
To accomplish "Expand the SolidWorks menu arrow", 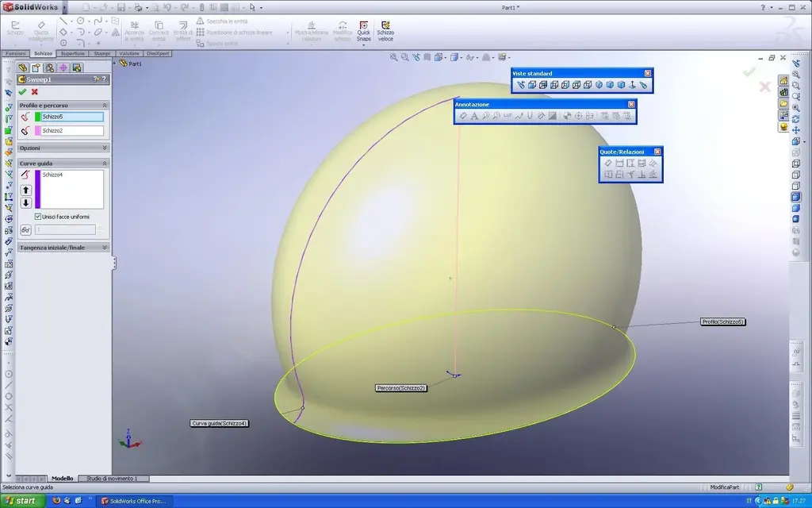I will click(x=65, y=8).
